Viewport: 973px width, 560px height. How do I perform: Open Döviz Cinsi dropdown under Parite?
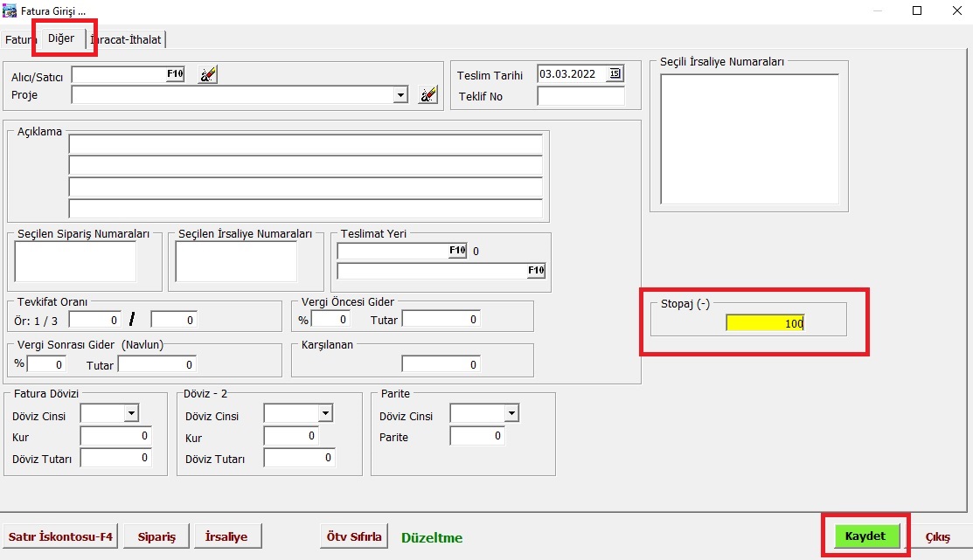point(511,413)
